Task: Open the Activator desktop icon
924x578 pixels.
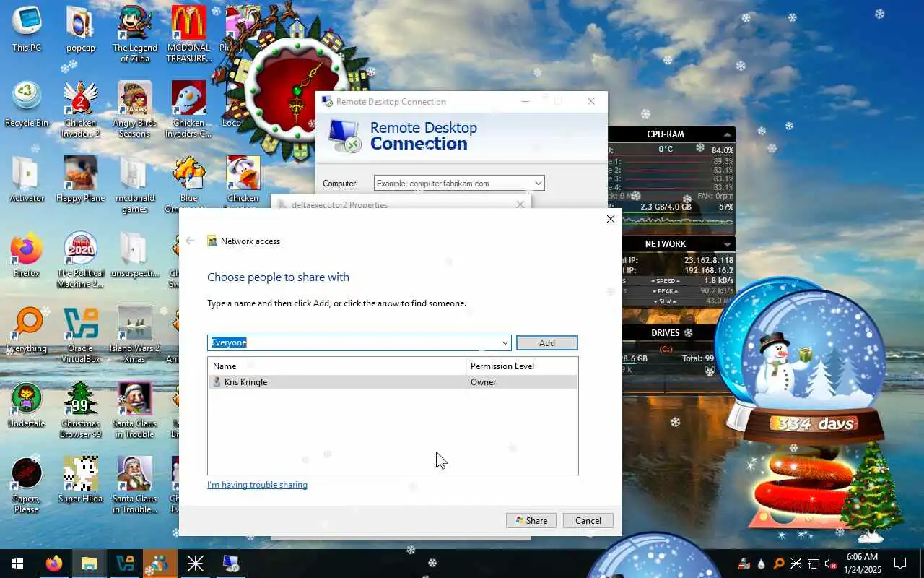Action: tap(27, 179)
